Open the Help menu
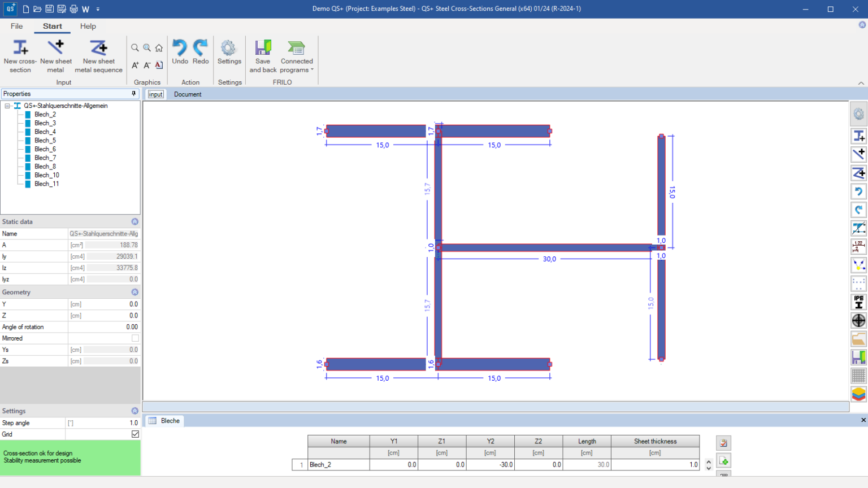868x488 pixels. click(x=88, y=26)
